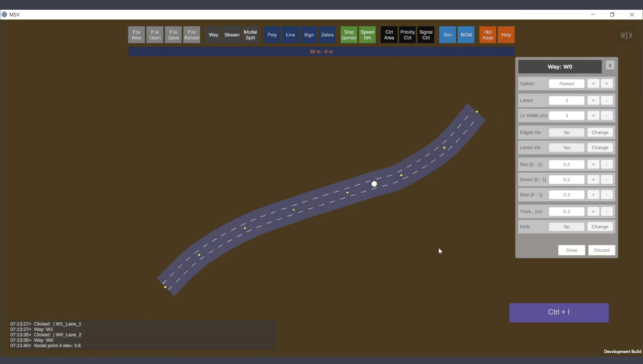Click File Save in toolbar
The width and height of the screenshot is (643, 364).
pyautogui.click(x=173, y=35)
